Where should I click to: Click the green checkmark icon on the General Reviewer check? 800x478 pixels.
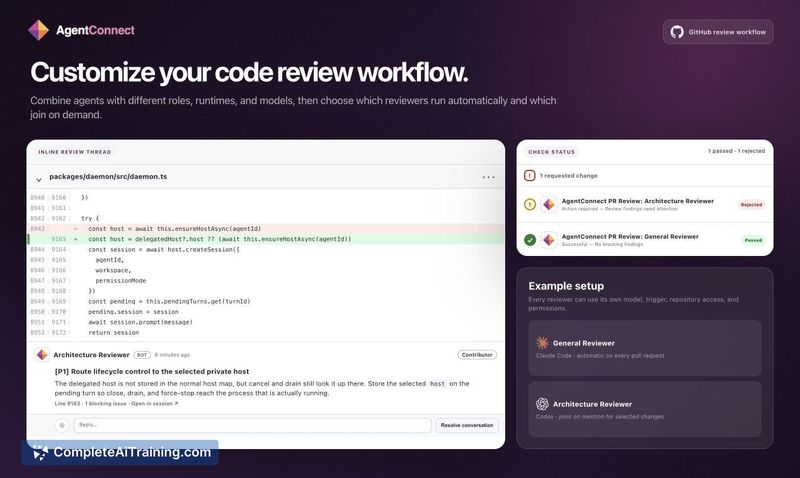click(x=530, y=240)
